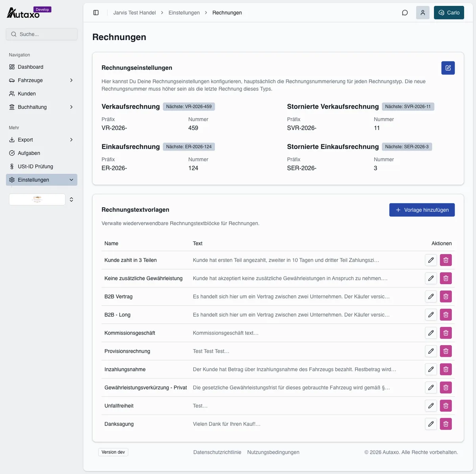Open Aufgaben in the sidebar
This screenshot has height=474, width=476.
click(42, 153)
